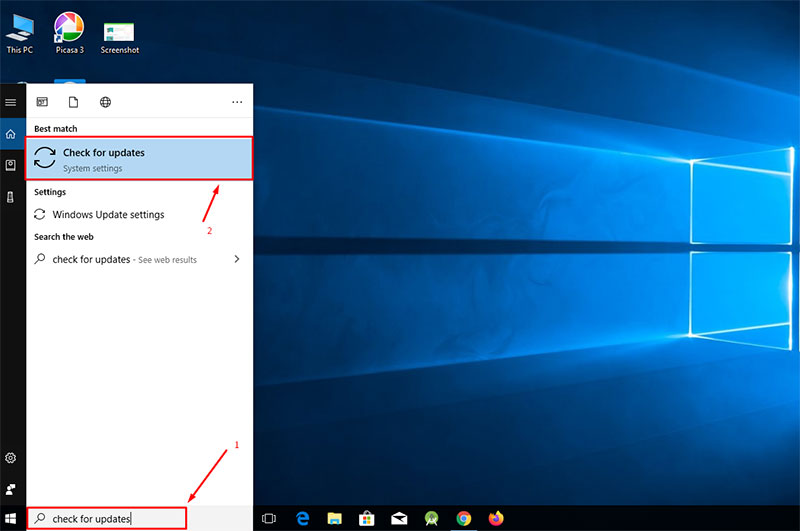Select the devices icon below the Notebook icon
800x531 pixels.
tap(10, 197)
